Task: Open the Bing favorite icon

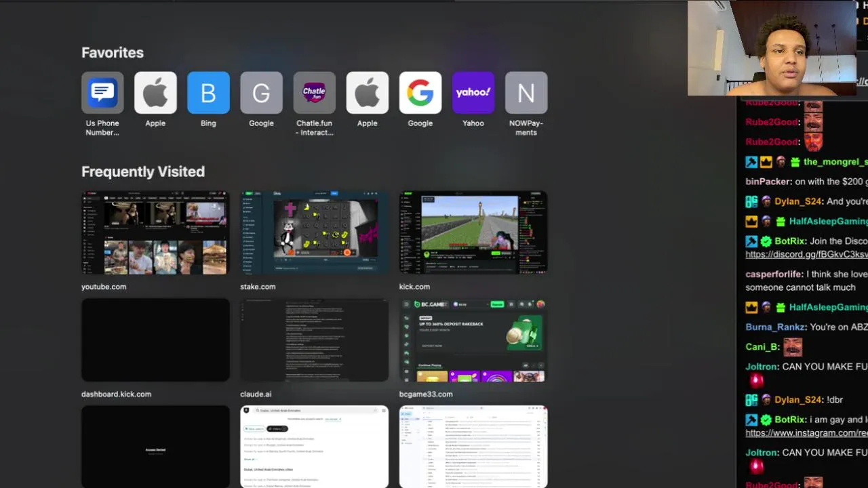Action: 208,93
